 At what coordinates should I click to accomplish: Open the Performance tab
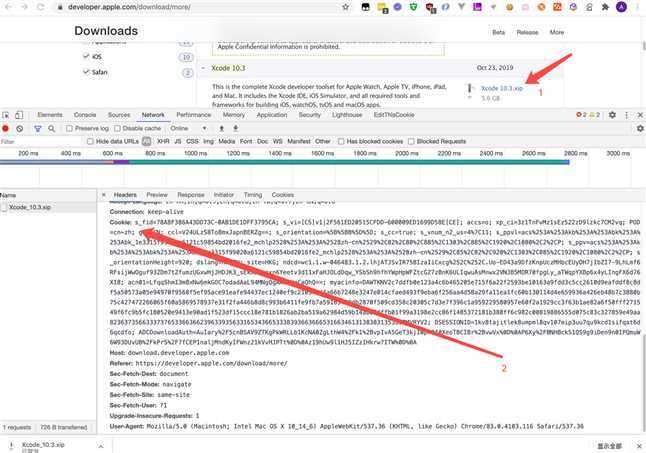pyautogui.click(x=194, y=115)
